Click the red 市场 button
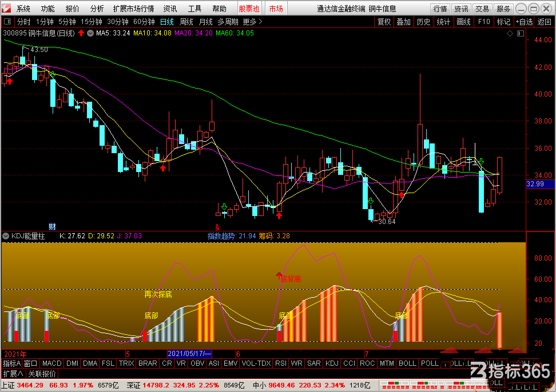556x392 pixels. click(x=276, y=9)
